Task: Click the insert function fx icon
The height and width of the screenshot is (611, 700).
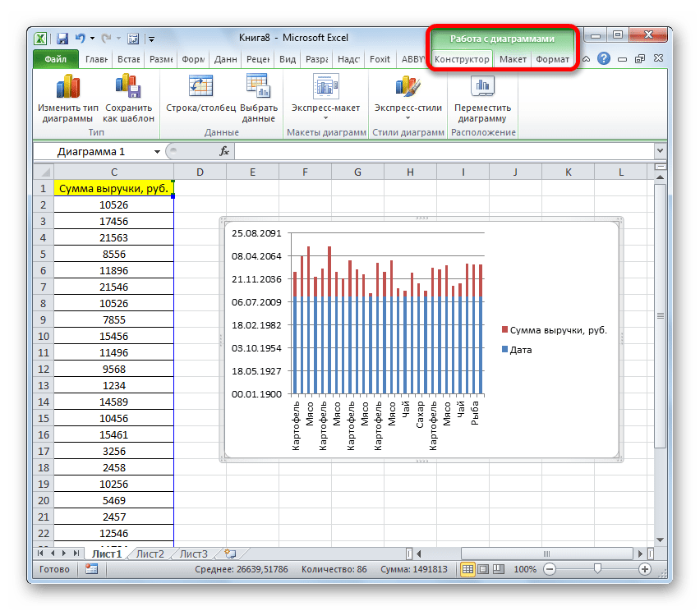Action: click(223, 152)
